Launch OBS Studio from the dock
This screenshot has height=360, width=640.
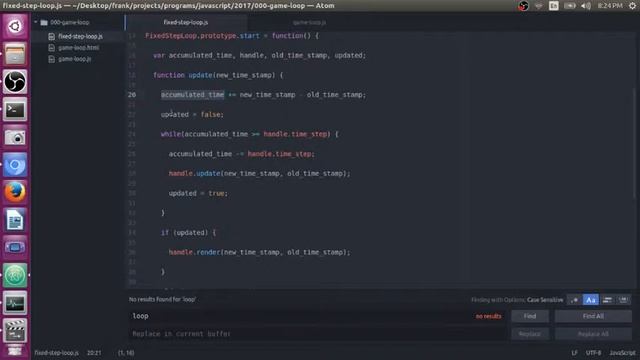click(x=15, y=82)
